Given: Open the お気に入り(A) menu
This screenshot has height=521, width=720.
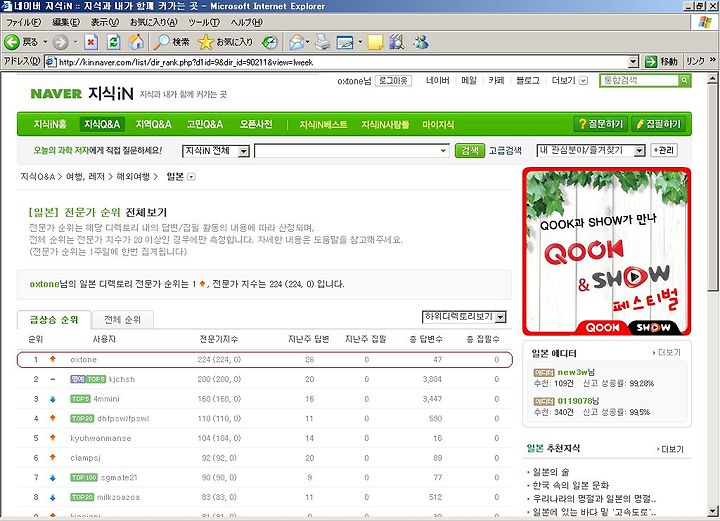Looking at the screenshot, I should tap(154, 22).
